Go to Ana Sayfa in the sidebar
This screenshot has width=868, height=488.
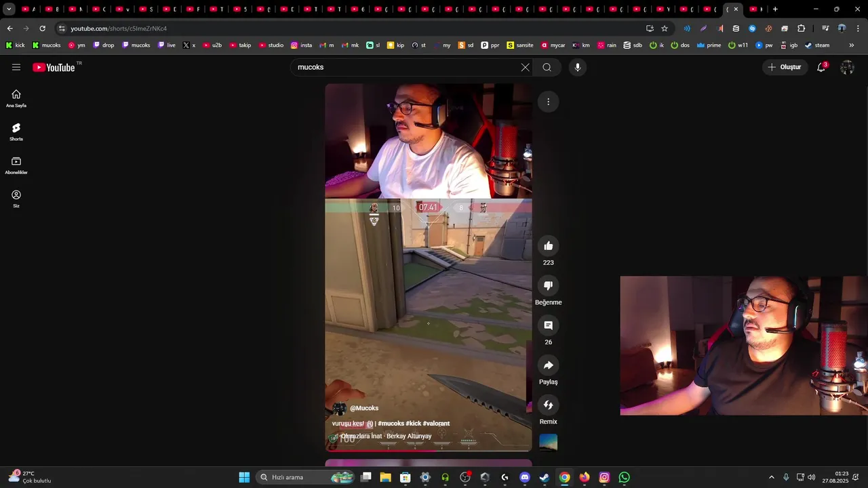pos(16,98)
